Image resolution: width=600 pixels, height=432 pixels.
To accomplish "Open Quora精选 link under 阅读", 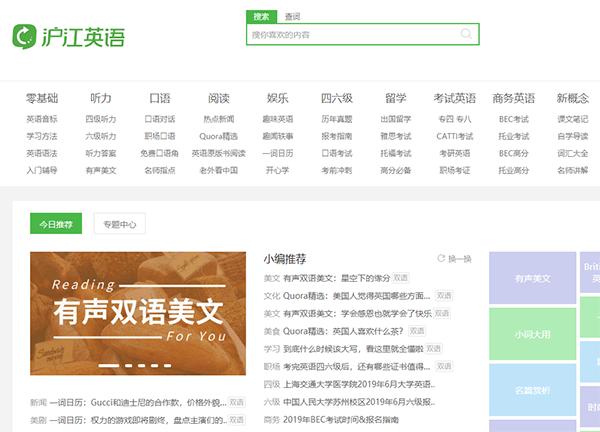I will coord(218,136).
